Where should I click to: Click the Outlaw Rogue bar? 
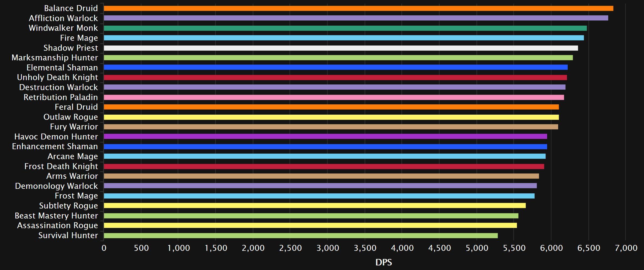point(331,117)
